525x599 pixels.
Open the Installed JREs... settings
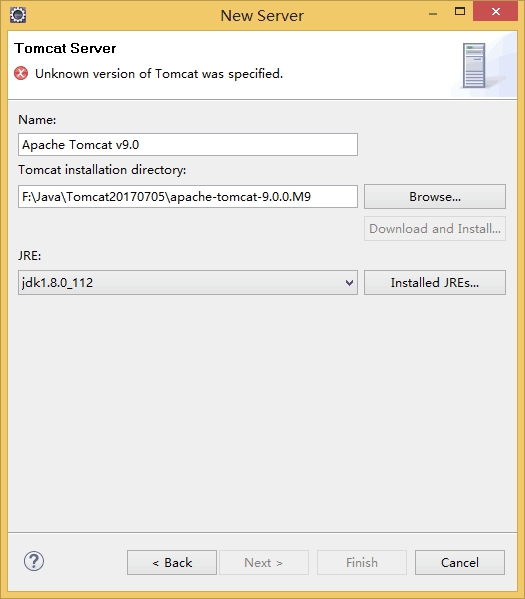(435, 283)
